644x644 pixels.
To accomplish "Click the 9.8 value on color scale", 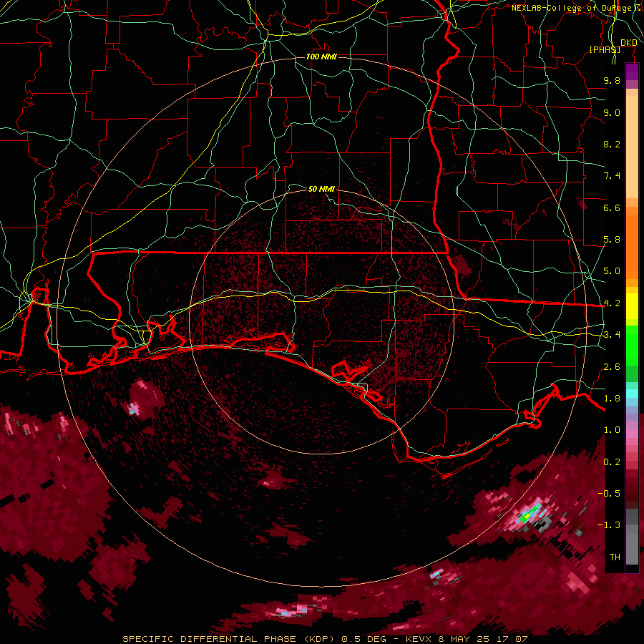I will 612,80.
